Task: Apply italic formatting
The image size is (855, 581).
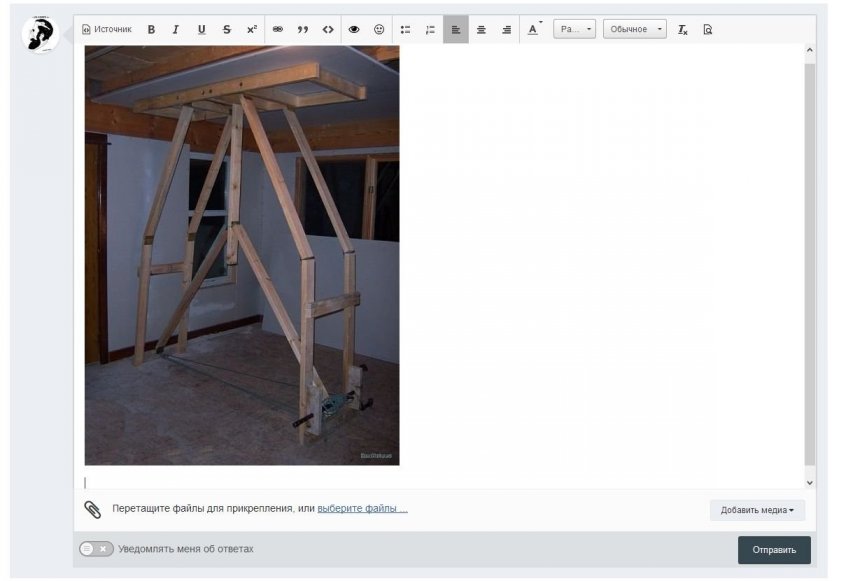Action: click(x=176, y=30)
